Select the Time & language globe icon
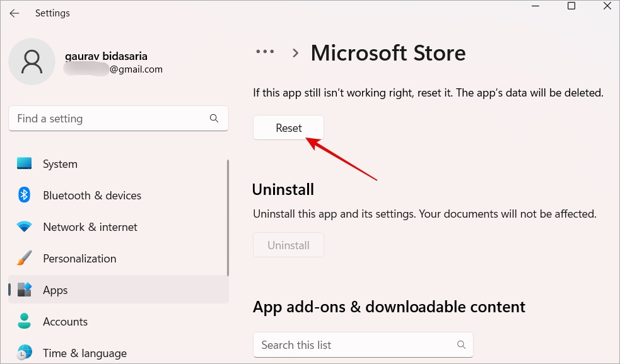Screen dimensions: 620x364 tap(25, 353)
